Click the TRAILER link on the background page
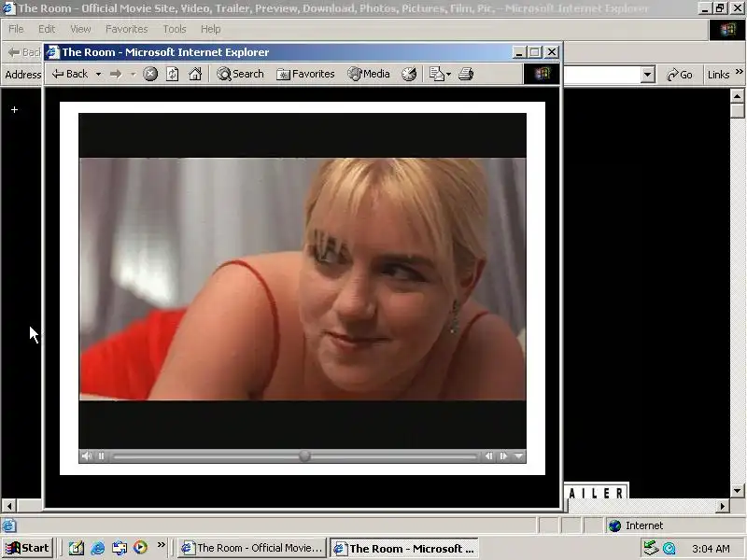This screenshot has width=747, height=560. pos(597,493)
